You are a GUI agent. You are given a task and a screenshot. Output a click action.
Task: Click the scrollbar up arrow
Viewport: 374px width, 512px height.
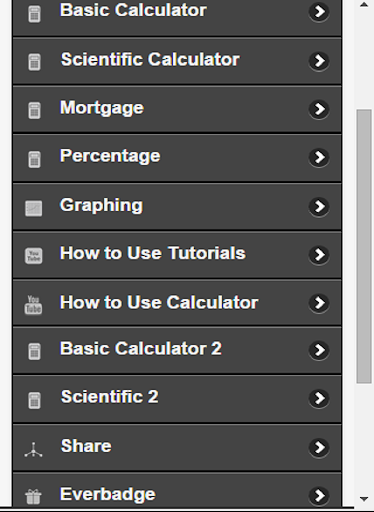coord(364,5)
